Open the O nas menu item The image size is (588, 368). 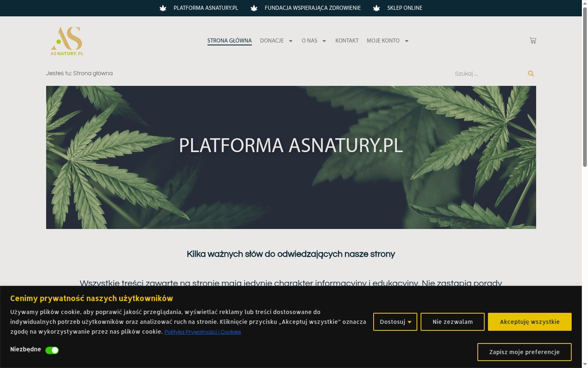310,40
